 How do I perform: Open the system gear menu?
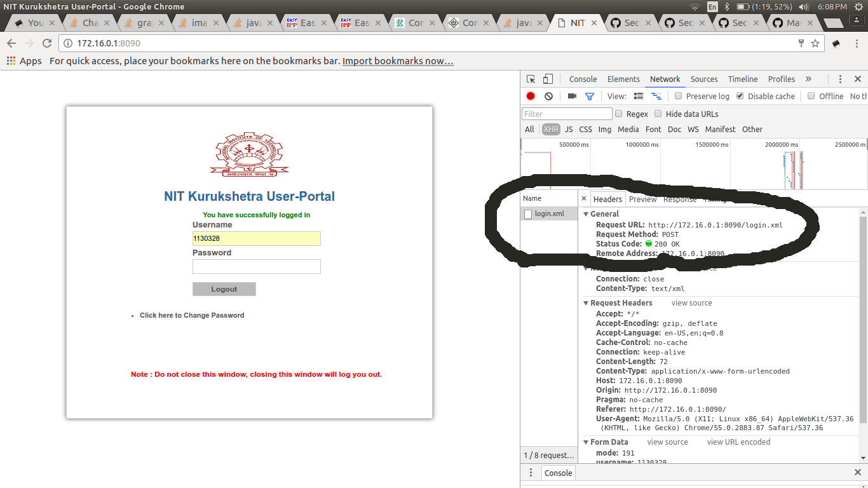858,6
